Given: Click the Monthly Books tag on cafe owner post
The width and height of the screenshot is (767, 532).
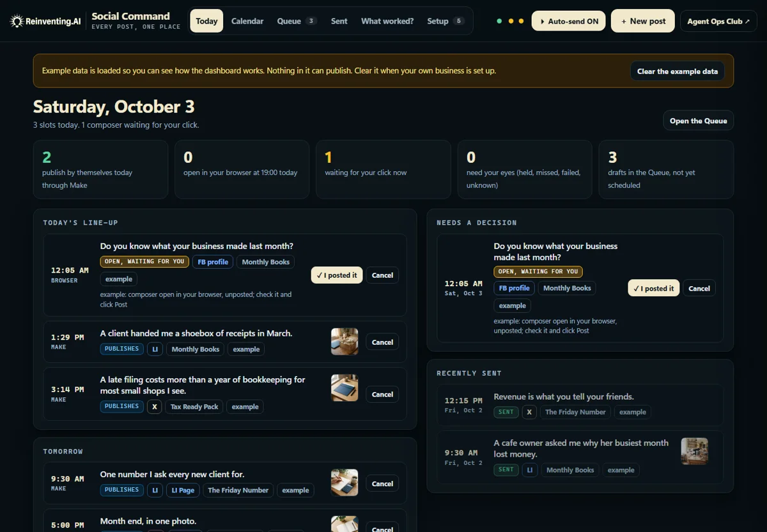Looking at the screenshot, I should click(x=570, y=470).
